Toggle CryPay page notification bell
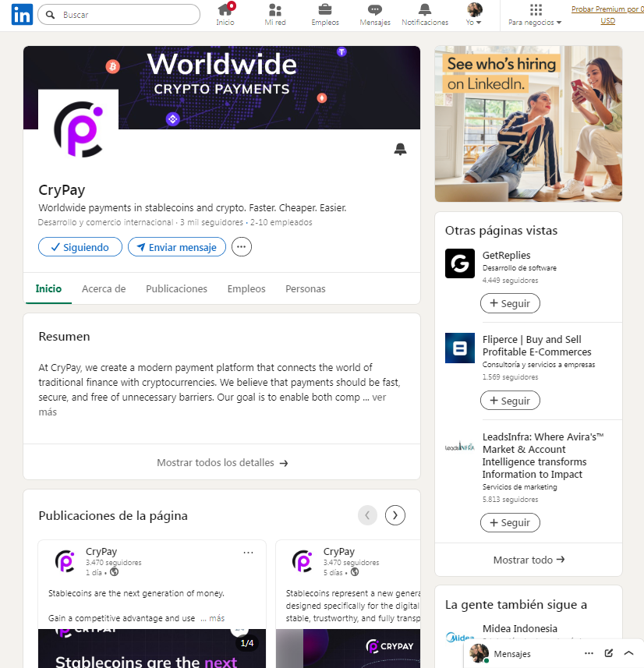 click(400, 149)
